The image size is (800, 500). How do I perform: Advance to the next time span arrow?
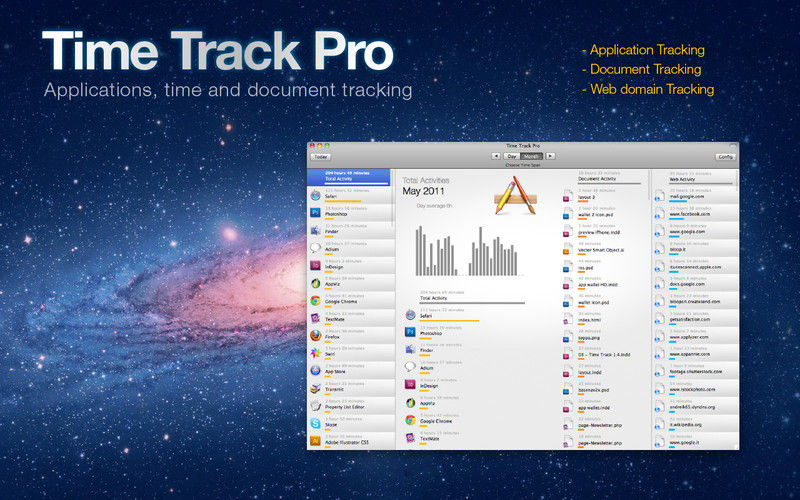point(551,156)
